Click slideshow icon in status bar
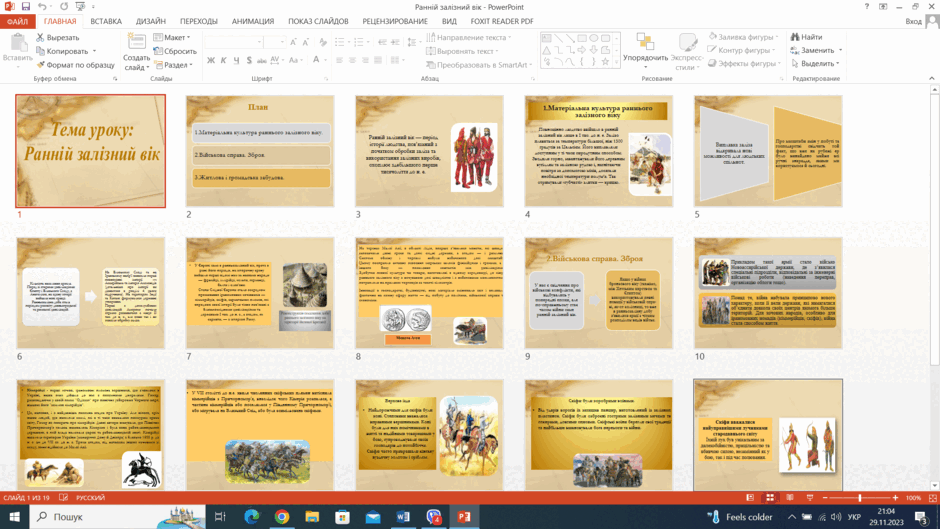Image resolution: width=940 pixels, height=529 pixels. [809, 498]
